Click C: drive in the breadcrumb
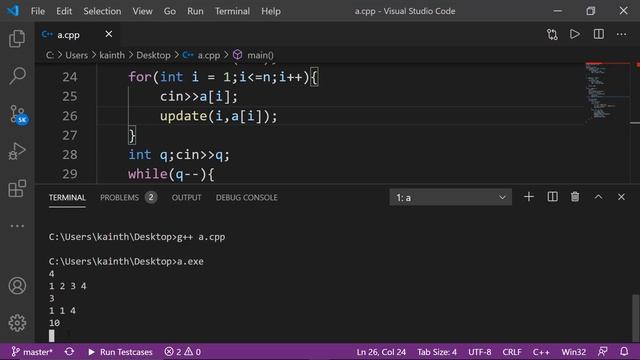 coord(49,55)
